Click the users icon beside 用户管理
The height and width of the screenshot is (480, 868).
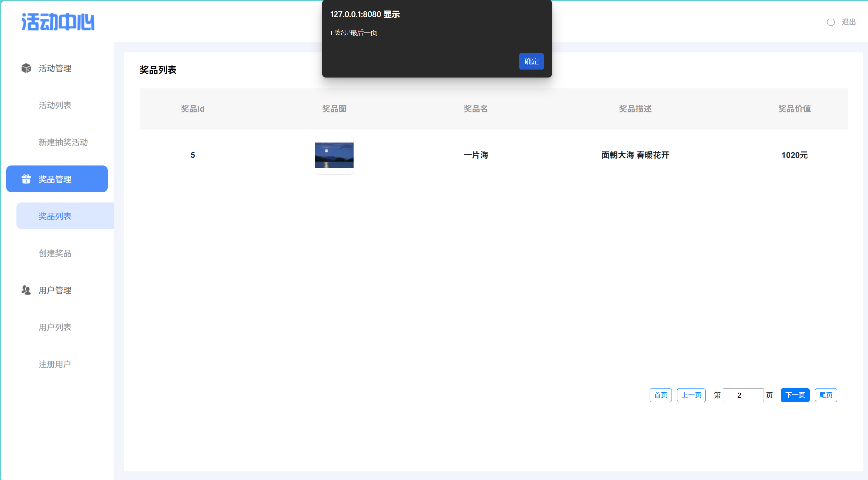tap(26, 290)
